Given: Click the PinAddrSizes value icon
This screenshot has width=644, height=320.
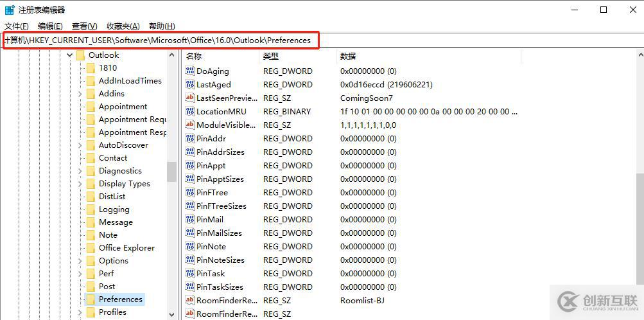Looking at the screenshot, I should 190,152.
